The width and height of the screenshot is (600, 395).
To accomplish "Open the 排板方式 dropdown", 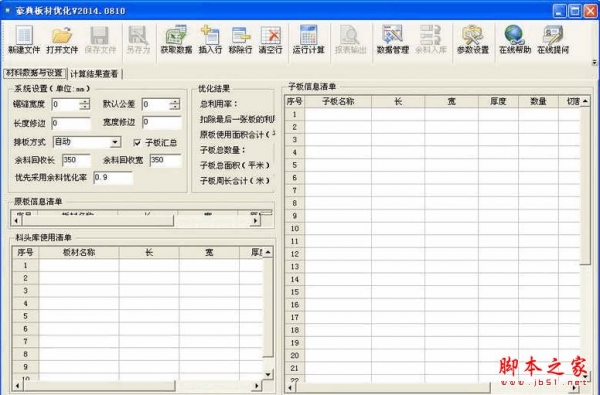I will (115, 142).
